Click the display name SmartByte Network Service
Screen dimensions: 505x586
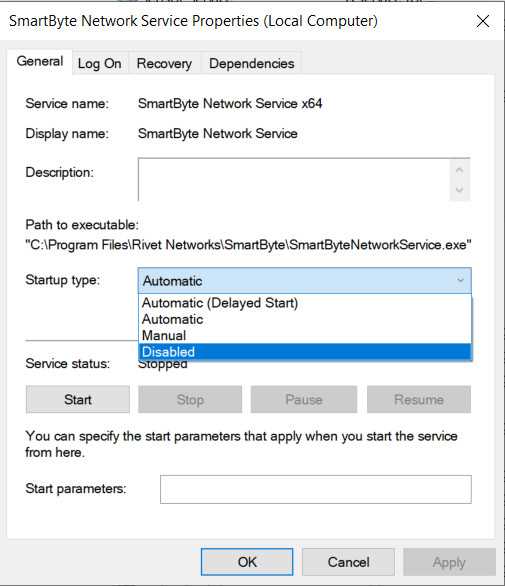click(x=218, y=133)
